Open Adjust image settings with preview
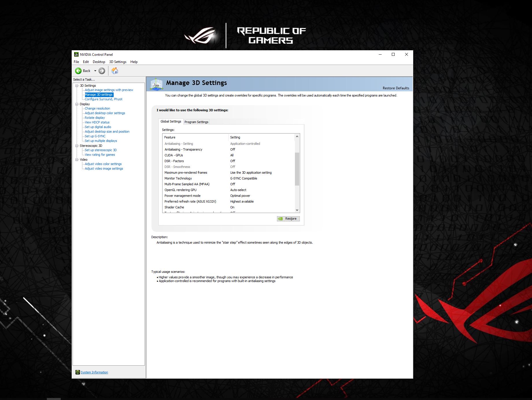 (109, 90)
